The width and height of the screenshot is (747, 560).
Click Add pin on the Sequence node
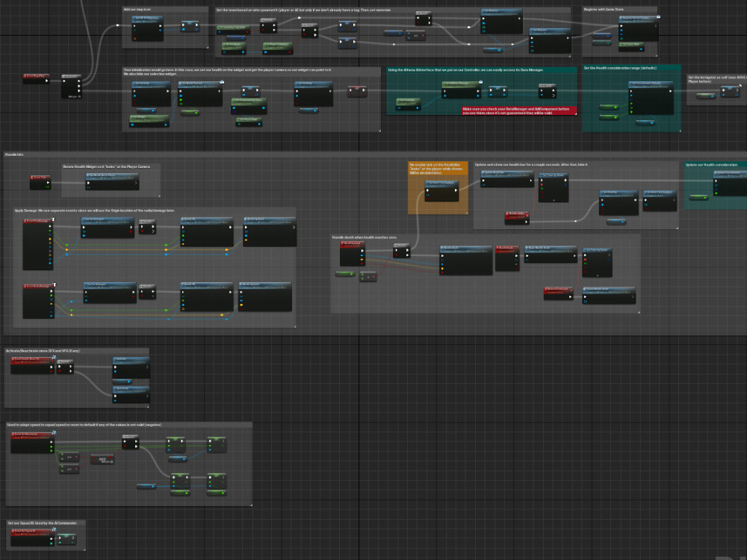coord(75,96)
